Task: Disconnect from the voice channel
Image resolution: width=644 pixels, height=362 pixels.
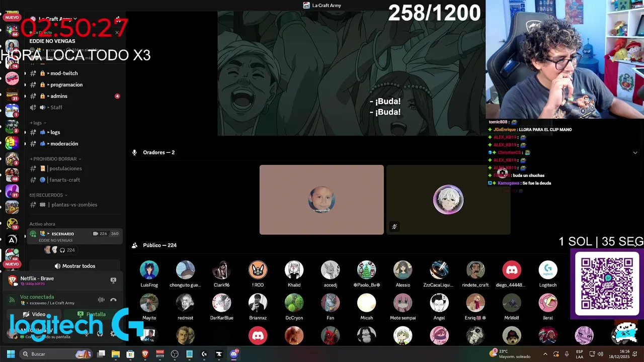Action: tap(113, 300)
